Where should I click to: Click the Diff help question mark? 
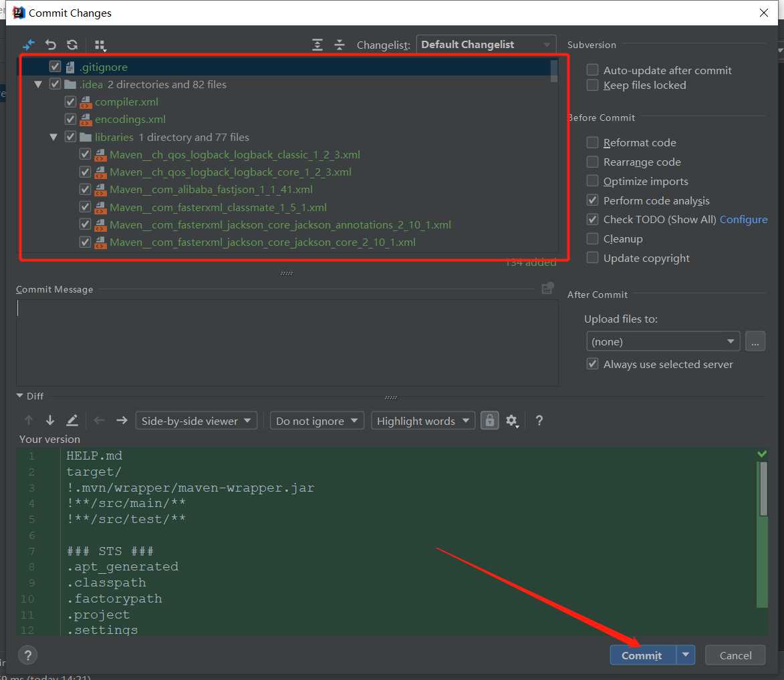click(x=539, y=421)
